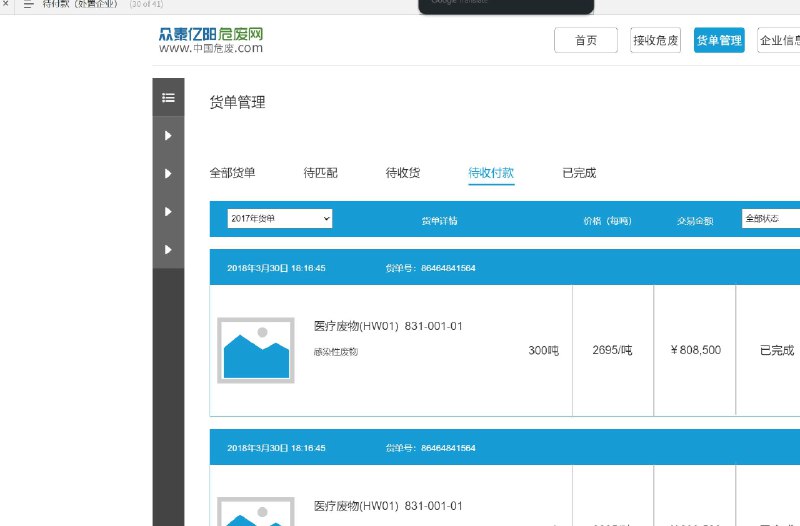The image size is (800, 526).
Task: Click the 2695/吨 price value
Action: (612, 350)
